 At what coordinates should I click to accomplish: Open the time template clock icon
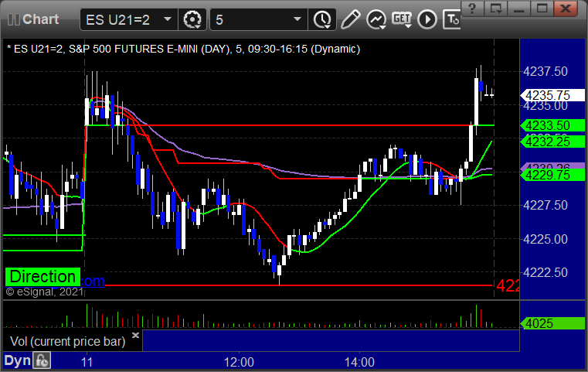(x=321, y=19)
